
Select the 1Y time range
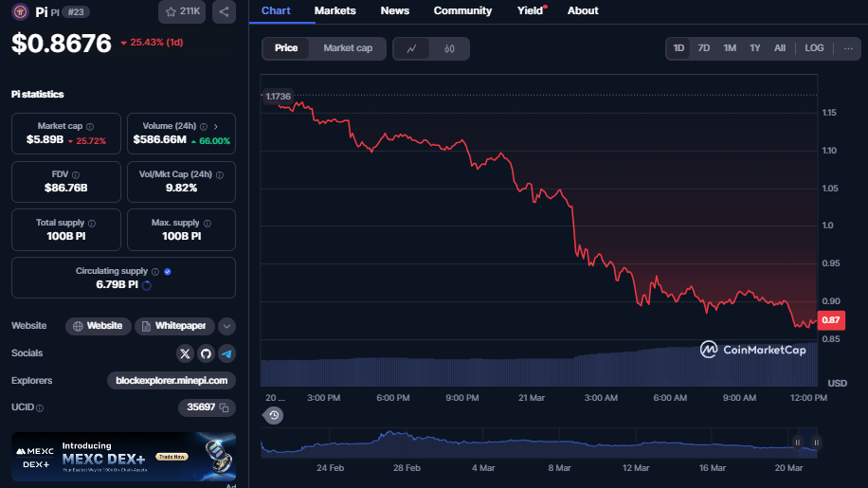[754, 48]
